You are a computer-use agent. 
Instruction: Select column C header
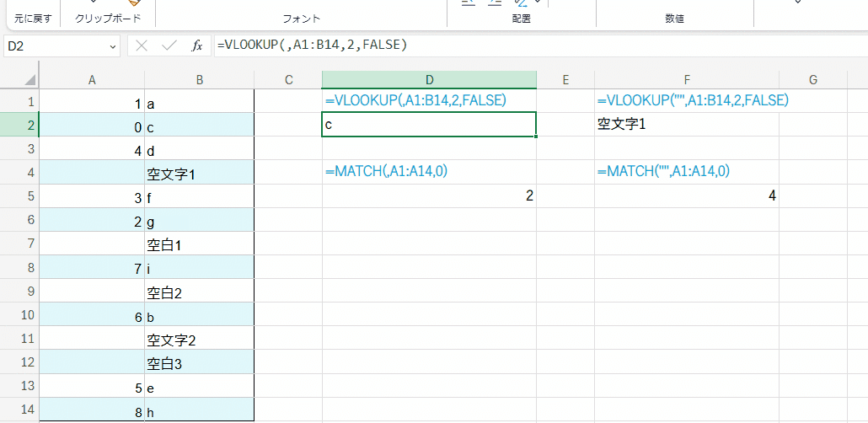coord(288,80)
